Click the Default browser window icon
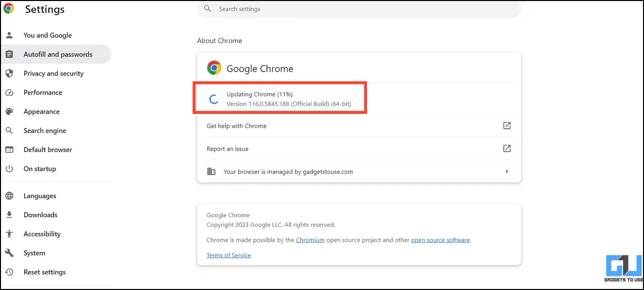 [x=9, y=150]
